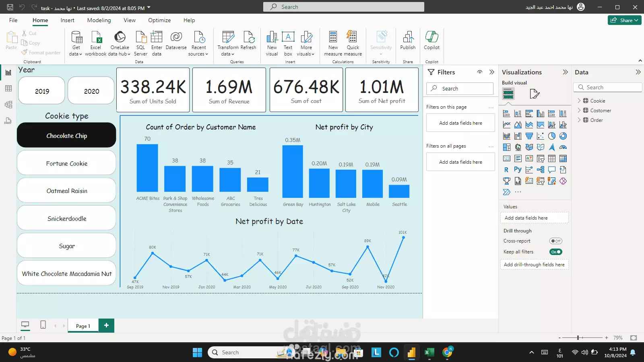Insert a Text box from ribbon
Viewport: 644px width, 362px height.
(288, 43)
